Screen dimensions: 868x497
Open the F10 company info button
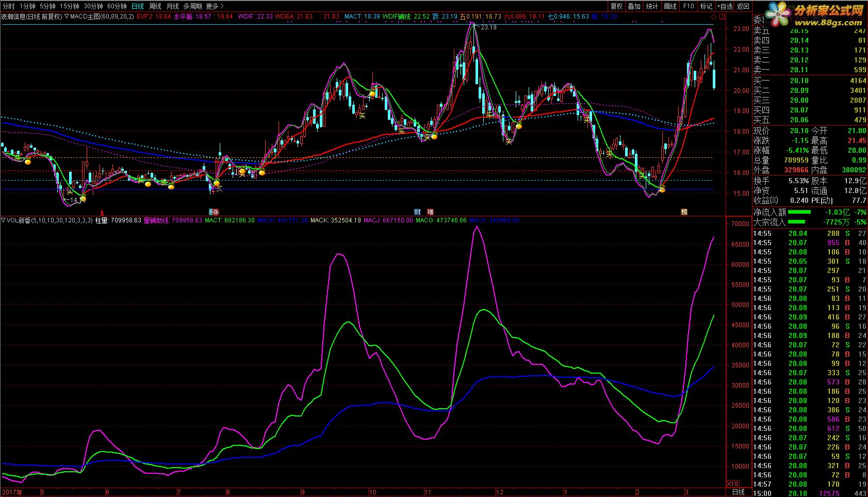point(688,6)
